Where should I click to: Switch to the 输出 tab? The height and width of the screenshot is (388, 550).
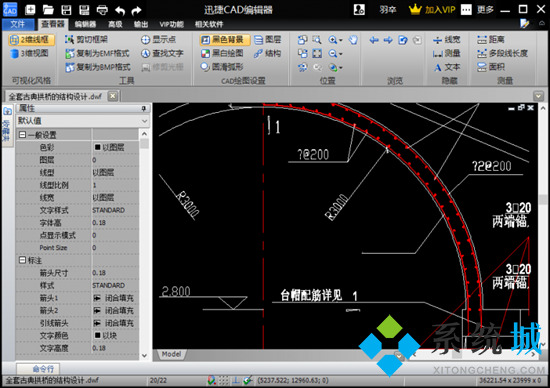(141, 24)
